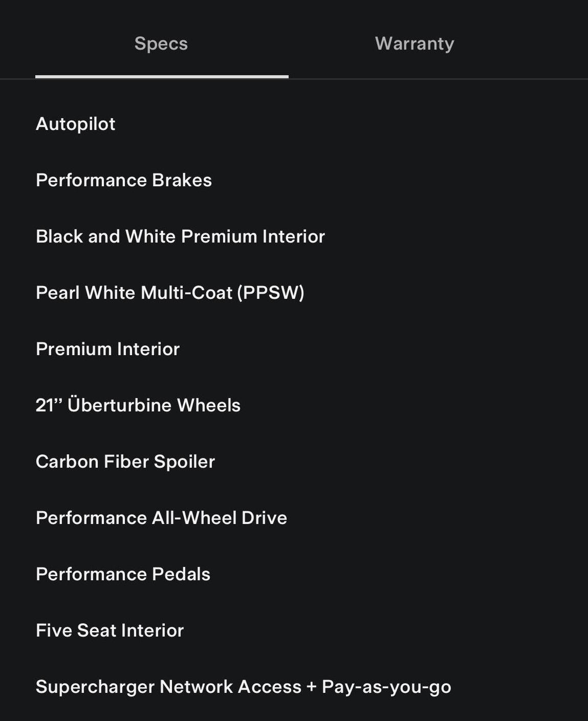Click Performance All-Wheel Drive
This screenshot has height=721, width=588.
pyautogui.click(x=161, y=518)
